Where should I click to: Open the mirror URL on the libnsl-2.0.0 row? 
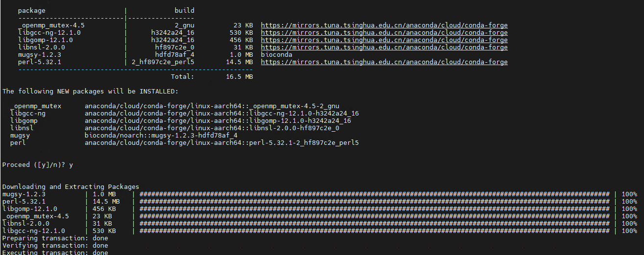(384, 47)
